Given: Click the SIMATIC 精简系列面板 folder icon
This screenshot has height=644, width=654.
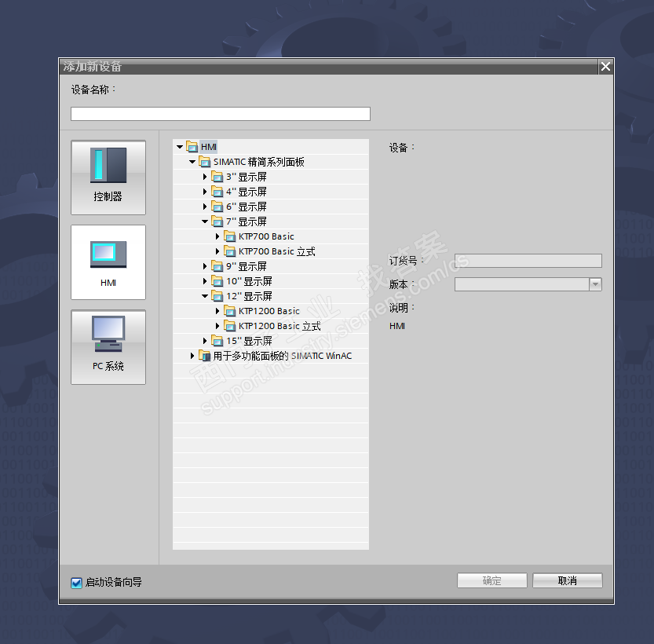Looking at the screenshot, I should [204, 162].
